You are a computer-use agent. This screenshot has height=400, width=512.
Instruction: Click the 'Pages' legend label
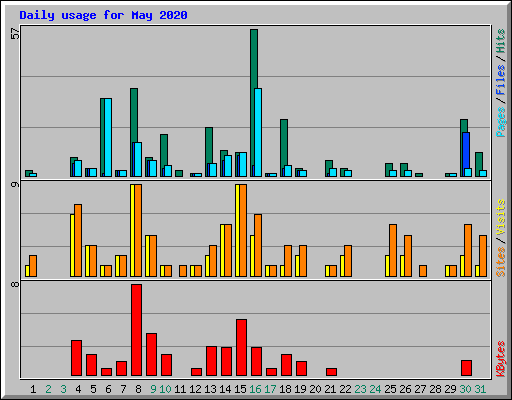pos(500,122)
